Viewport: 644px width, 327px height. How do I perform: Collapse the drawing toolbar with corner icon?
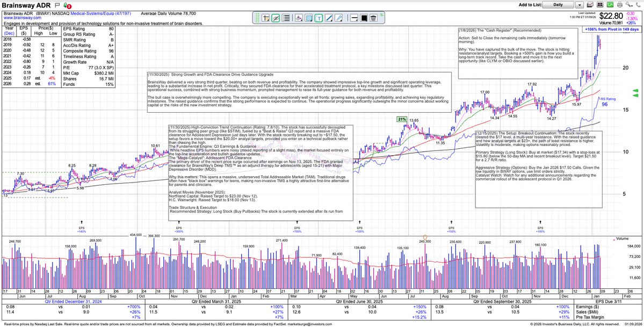382,14
